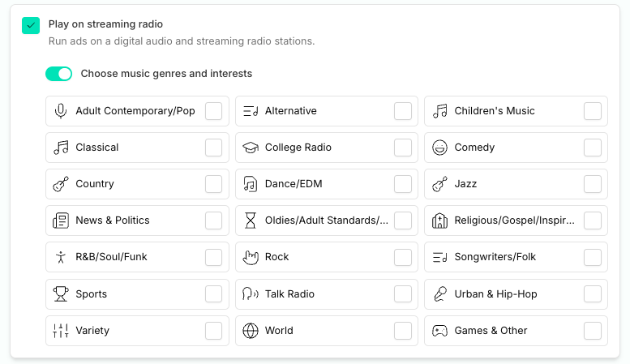Enable the Religious/Gospel/Inspir... checkbox
Screen dimensions: 630x364
pyautogui.click(x=593, y=221)
